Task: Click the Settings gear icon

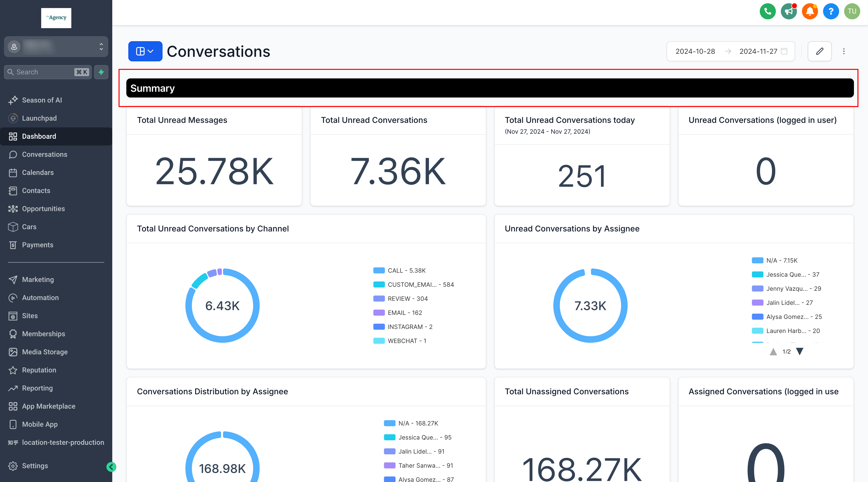Action: [13, 466]
